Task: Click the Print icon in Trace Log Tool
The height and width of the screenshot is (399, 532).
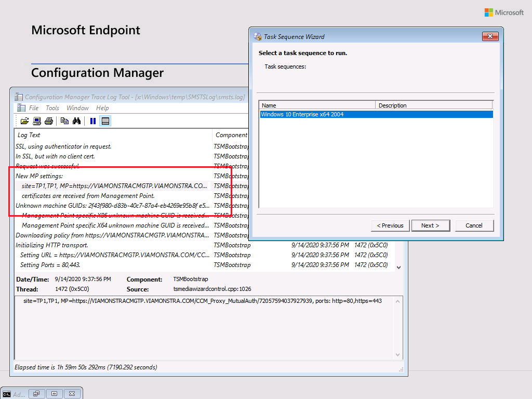Action: 49,121
